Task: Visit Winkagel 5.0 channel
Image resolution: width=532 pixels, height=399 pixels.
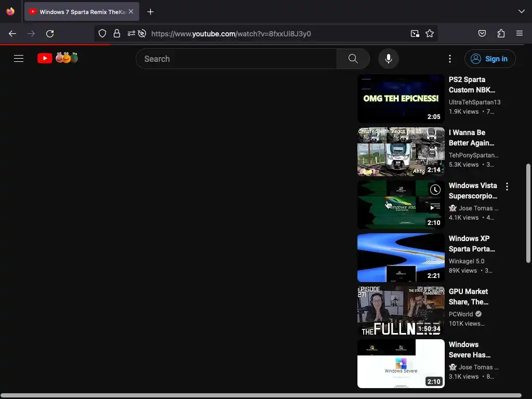Action: point(467,261)
